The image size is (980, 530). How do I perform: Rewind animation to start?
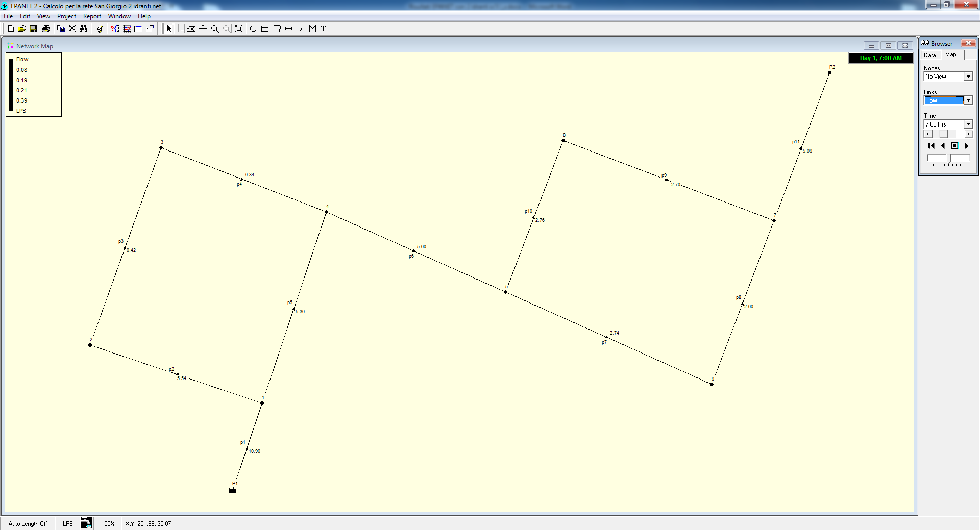[931, 146]
